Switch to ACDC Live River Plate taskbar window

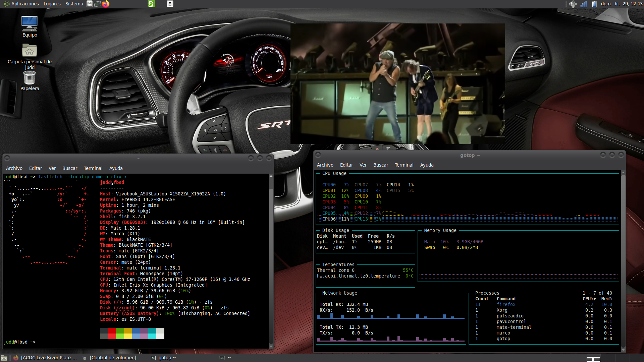[45, 358]
